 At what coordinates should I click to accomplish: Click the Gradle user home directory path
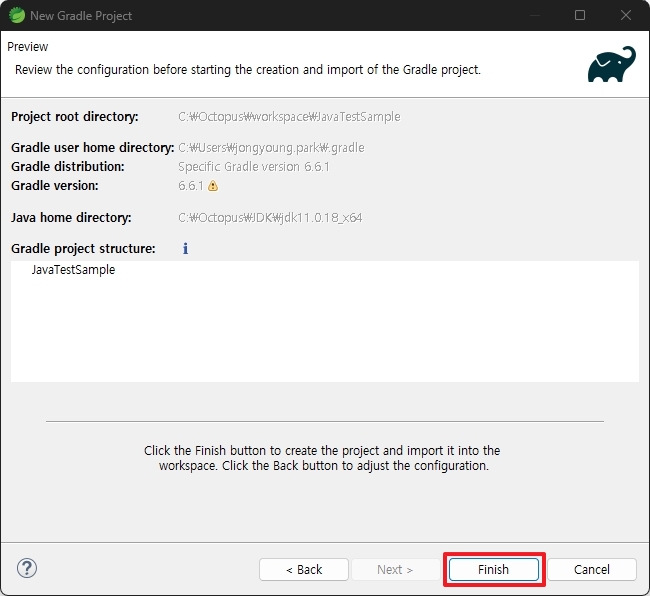pos(271,148)
